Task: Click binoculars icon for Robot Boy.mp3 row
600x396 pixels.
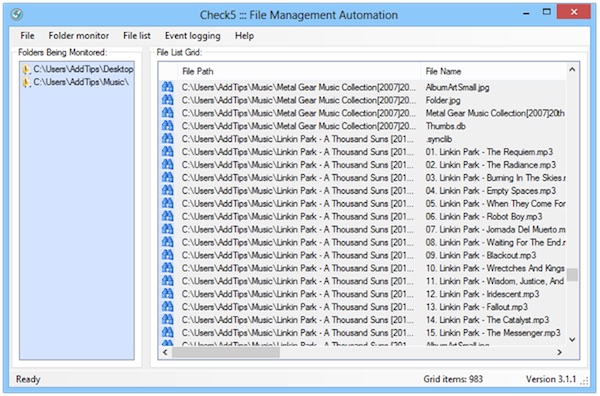Action: click(167, 216)
